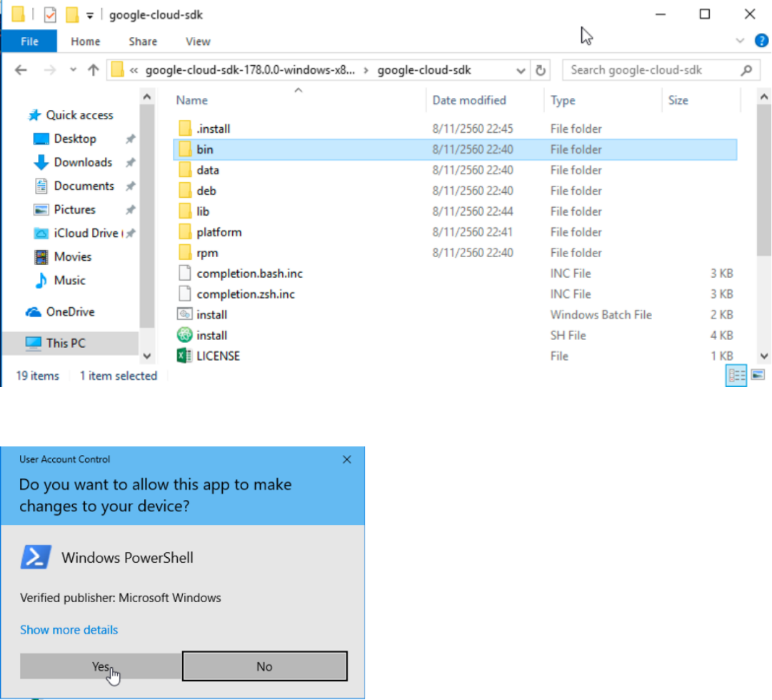Screen dimensions: 772x700
Task: Click double chevron at breadcrumb start
Action: point(134,71)
